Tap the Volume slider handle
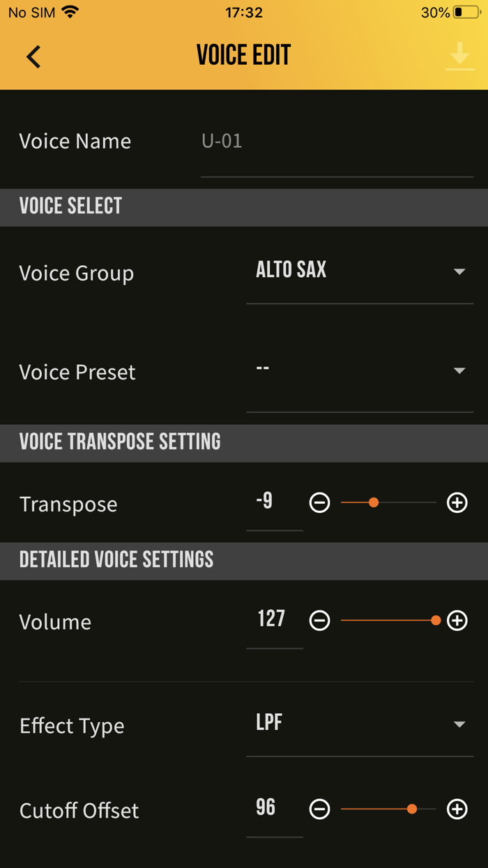The image size is (488, 868). coord(435,620)
